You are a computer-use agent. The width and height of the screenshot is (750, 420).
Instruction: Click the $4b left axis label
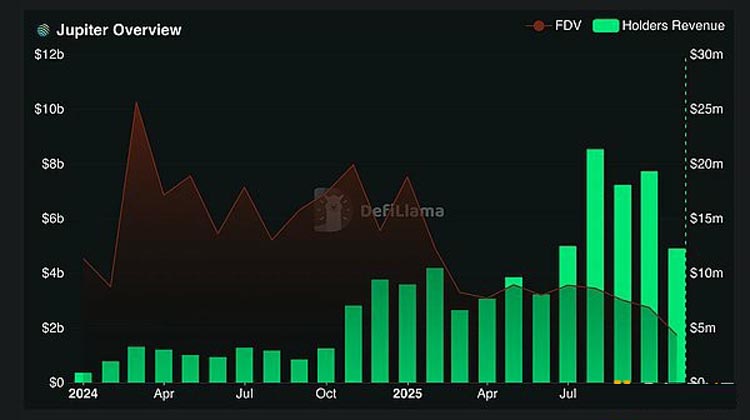coord(53,273)
